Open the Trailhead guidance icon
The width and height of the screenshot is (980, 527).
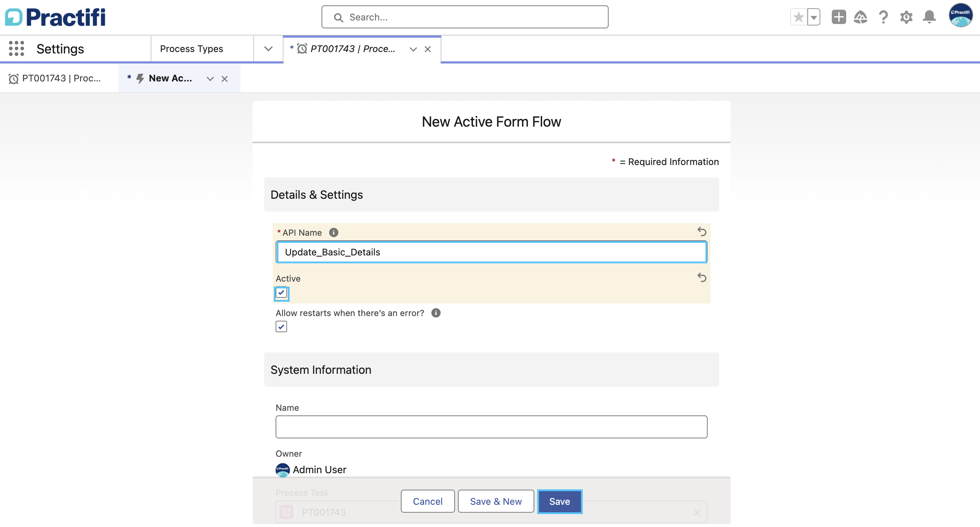click(861, 17)
